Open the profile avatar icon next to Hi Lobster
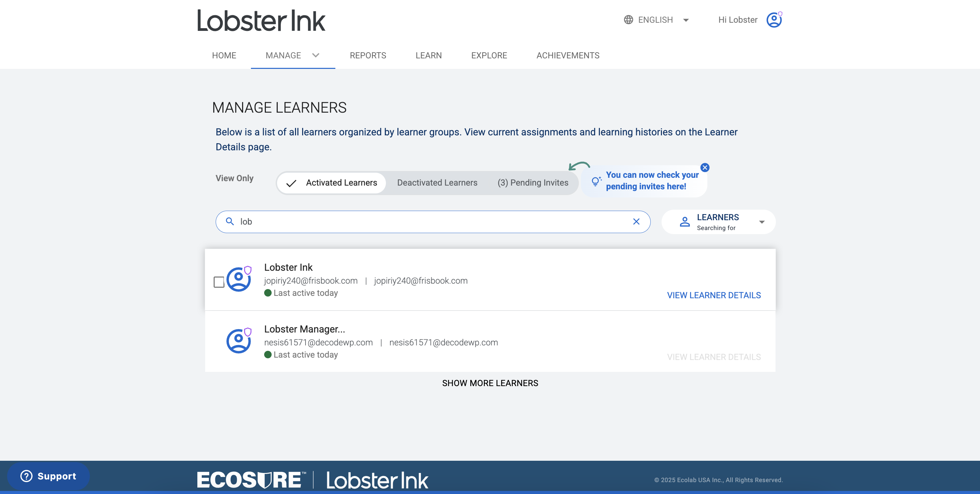The height and width of the screenshot is (494, 980). (x=773, y=20)
